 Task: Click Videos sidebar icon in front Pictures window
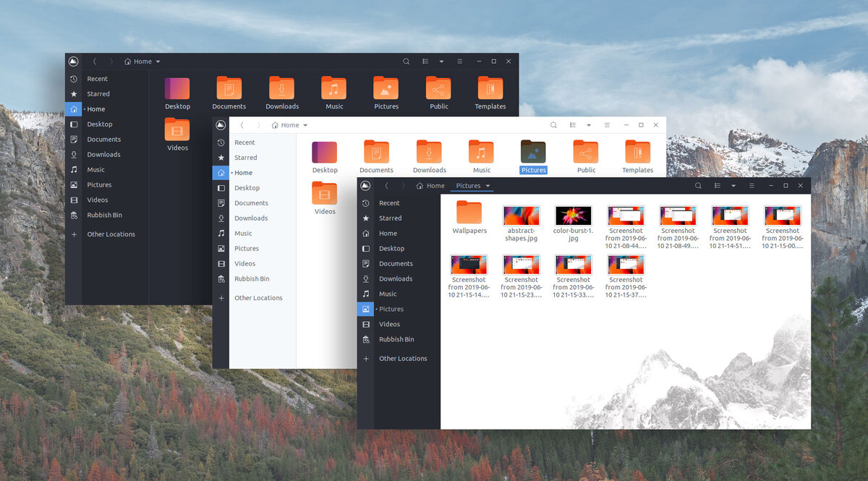[366, 325]
